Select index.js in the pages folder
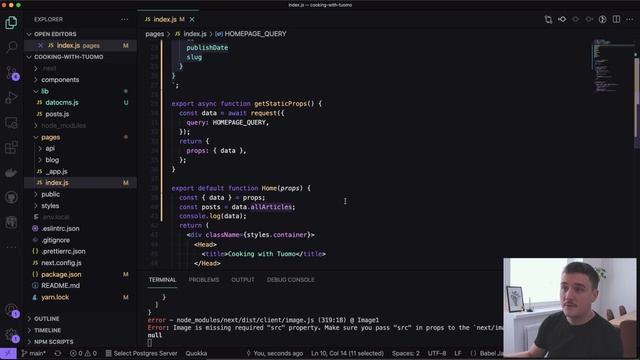The width and height of the screenshot is (640, 360). [x=80, y=183]
